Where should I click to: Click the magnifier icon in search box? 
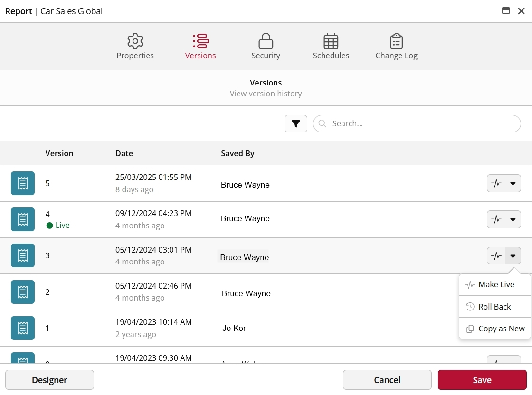pyautogui.click(x=323, y=123)
